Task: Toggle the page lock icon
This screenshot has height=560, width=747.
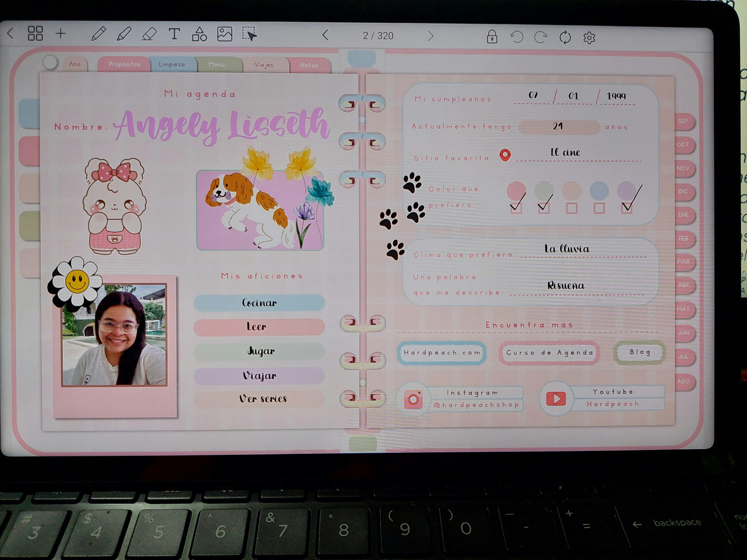Action: tap(492, 37)
